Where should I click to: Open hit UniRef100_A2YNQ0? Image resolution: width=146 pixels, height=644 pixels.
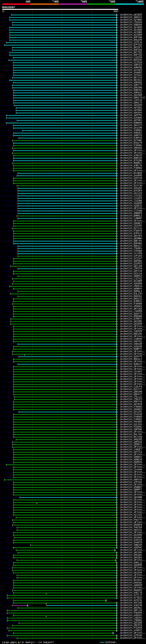(x=131, y=20)
